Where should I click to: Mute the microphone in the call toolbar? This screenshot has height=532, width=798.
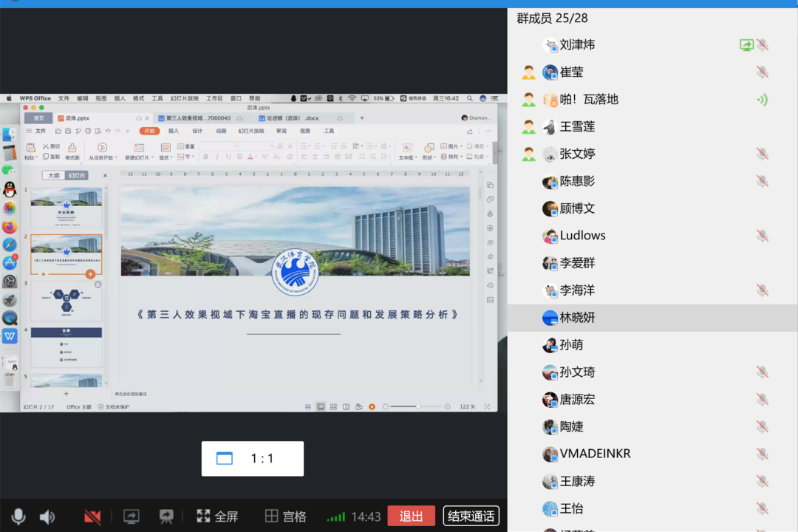point(18,516)
